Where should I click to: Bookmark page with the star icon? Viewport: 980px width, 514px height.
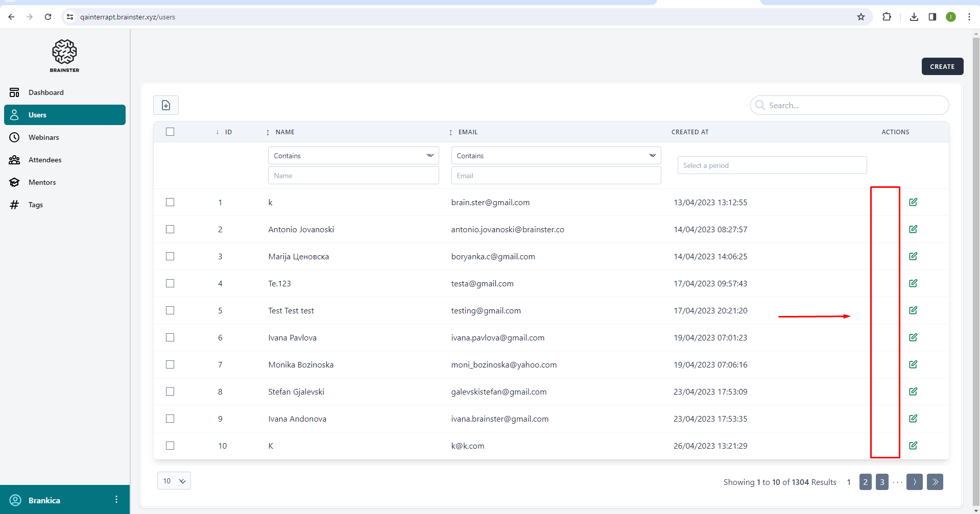[861, 17]
